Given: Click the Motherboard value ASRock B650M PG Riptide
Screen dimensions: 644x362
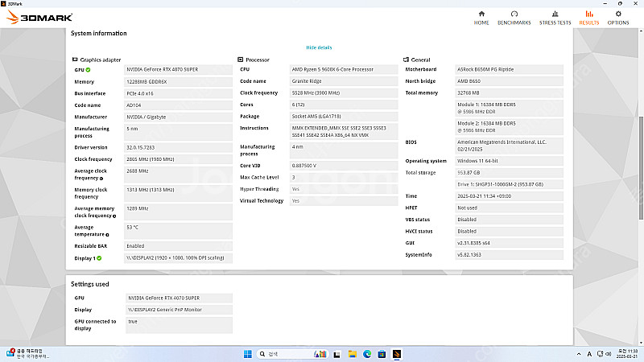Looking at the screenshot, I should click(x=510, y=69).
